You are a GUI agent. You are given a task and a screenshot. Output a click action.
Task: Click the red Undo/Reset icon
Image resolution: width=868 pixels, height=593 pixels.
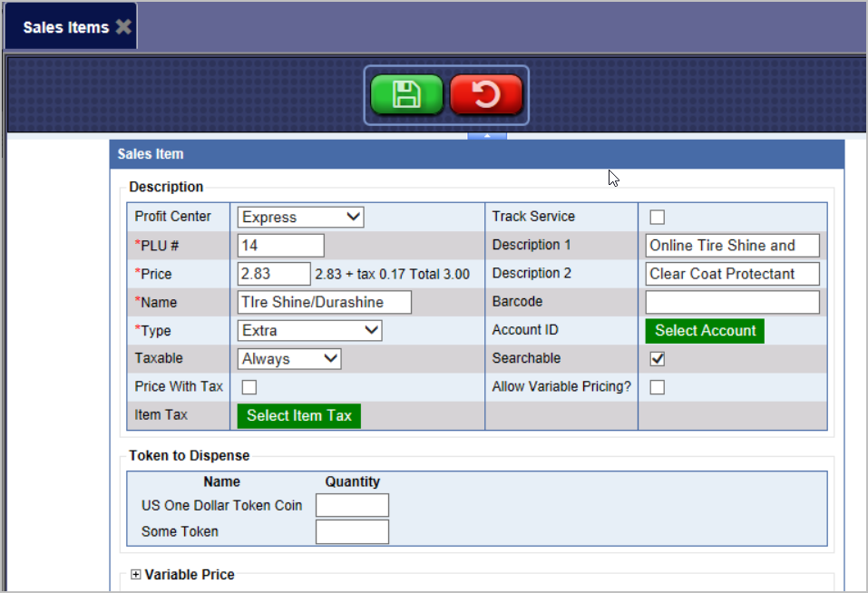point(486,95)
